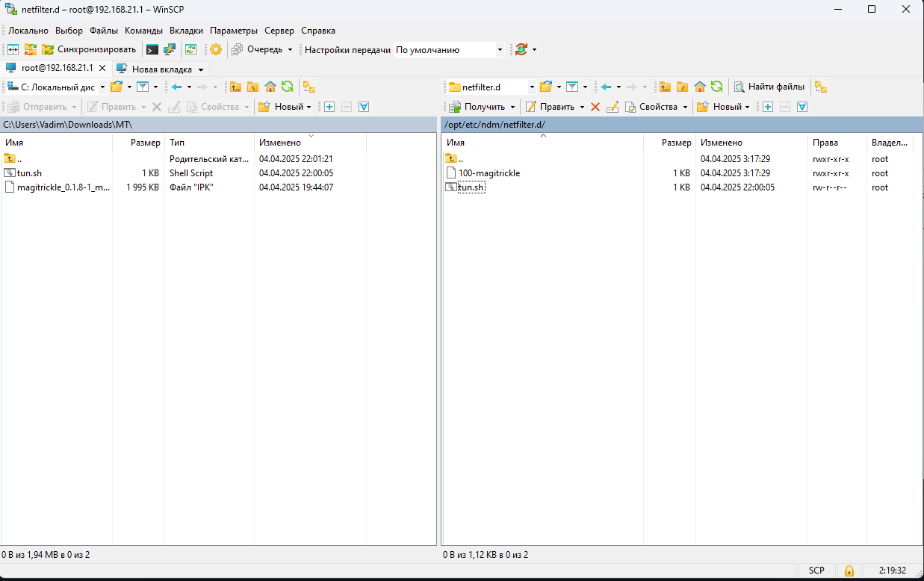Expand the Новая вкладка dropdown arrow
This screenshot has height=581, width=924.
click(x=201, y=69)
